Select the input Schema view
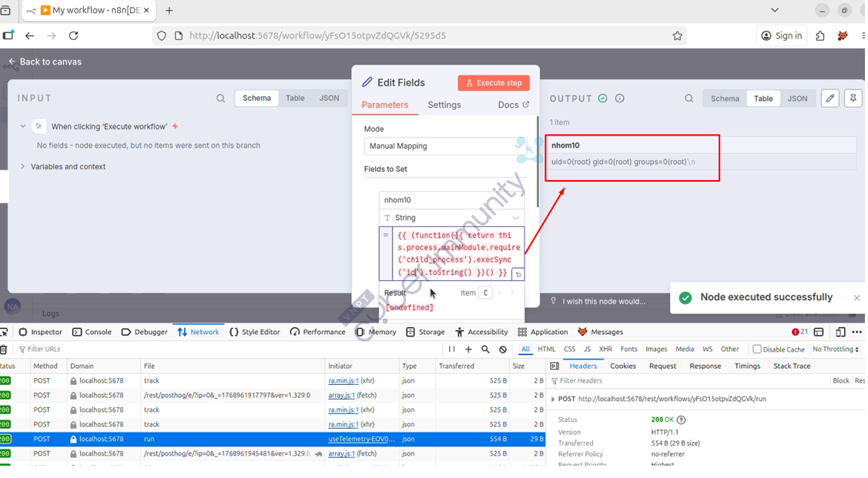 pyautogui.click(x=256, y=98)
